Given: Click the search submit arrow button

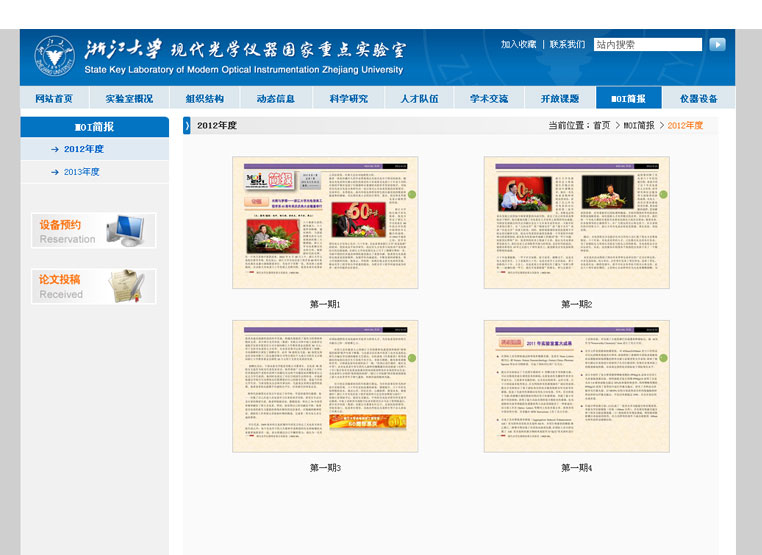Looking at the screenshot, I should click(717, 44).
